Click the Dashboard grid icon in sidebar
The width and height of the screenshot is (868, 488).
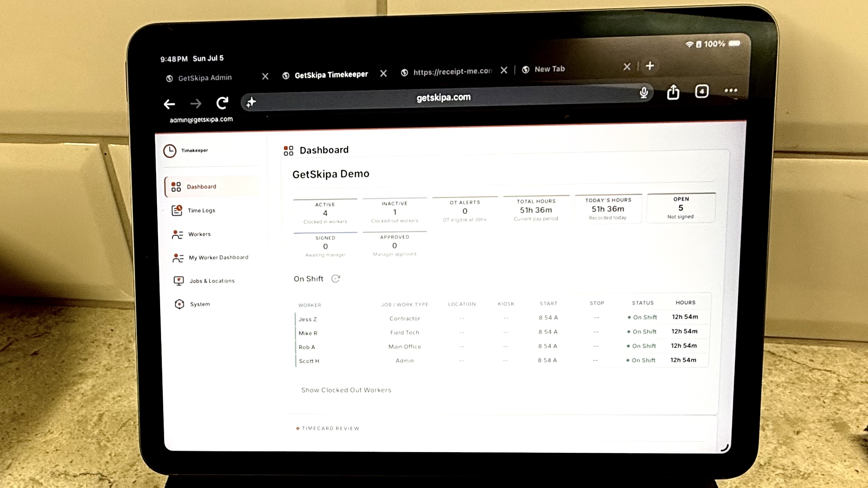click(176, 187)
